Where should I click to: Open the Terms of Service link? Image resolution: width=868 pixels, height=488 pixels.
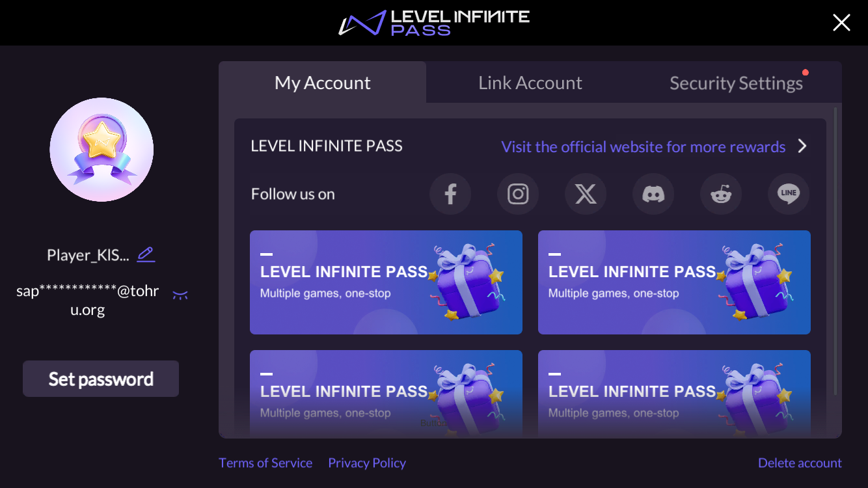(265, 463)
